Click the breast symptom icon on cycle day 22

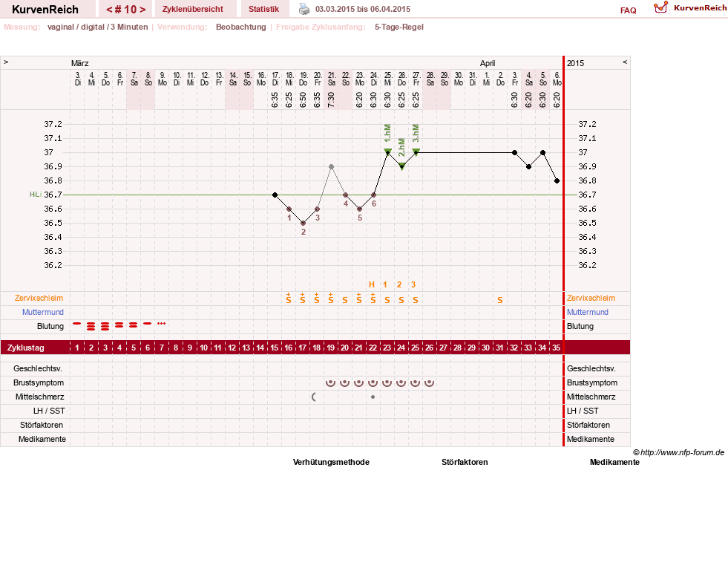coord(373,383)
